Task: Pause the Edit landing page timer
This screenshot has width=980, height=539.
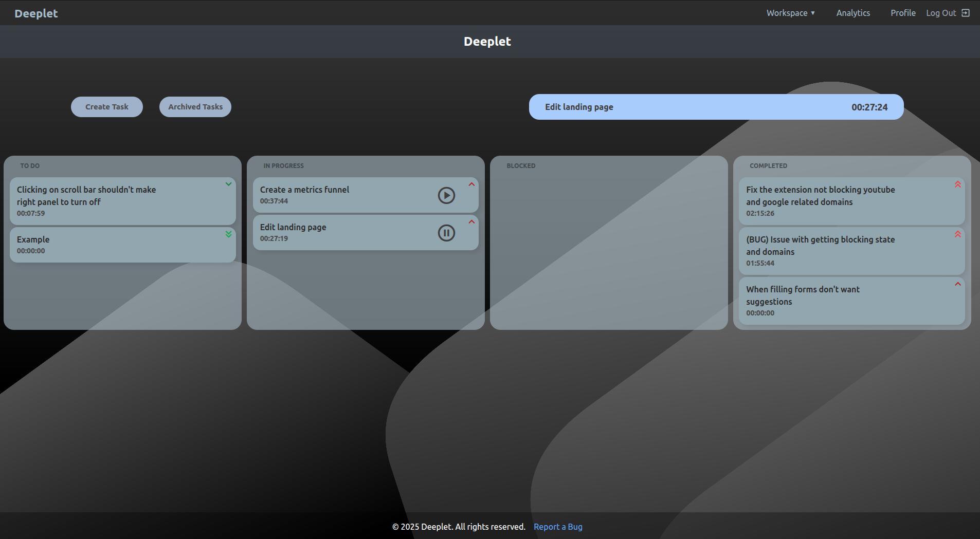Action: [x=446, y=232]
